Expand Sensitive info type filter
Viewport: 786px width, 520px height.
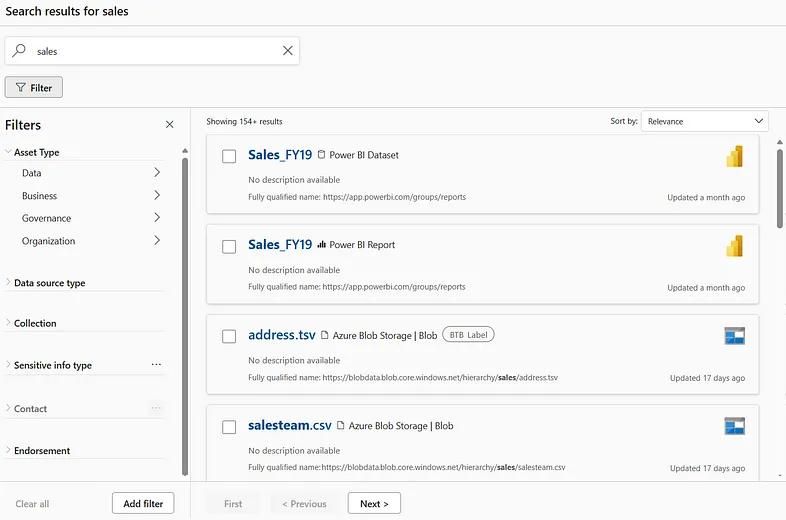coord(9,365)
